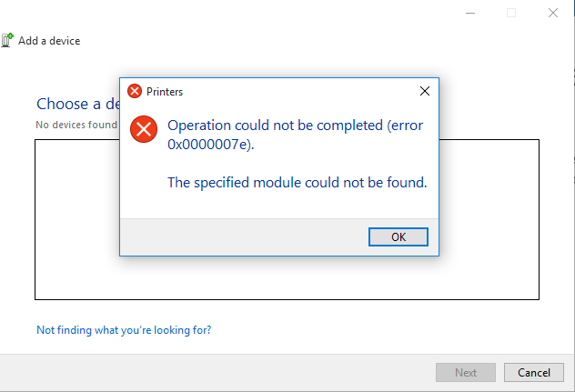Cancel the Add a device wizard
The image size is (575, 392).
tap(533, 373)
